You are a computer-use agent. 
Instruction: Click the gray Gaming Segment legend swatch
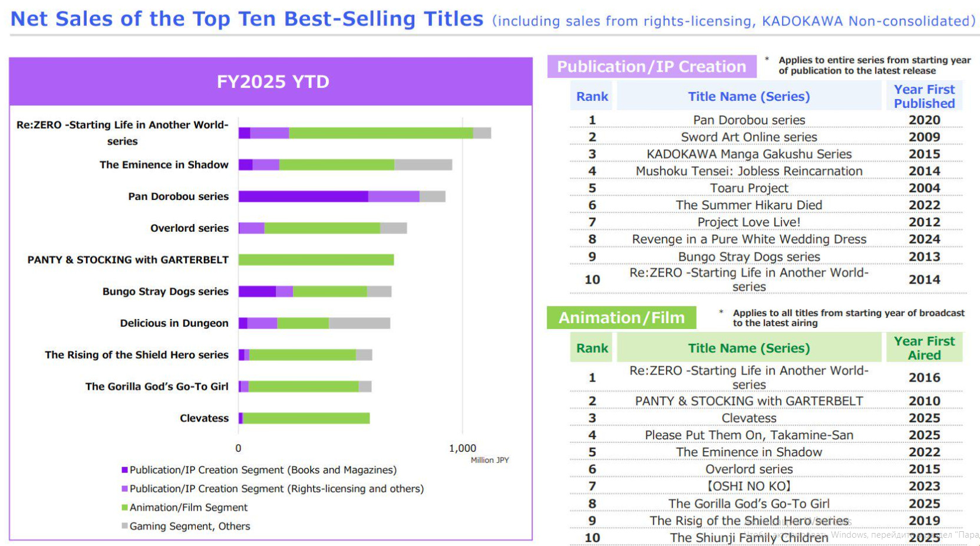(124, 526)
